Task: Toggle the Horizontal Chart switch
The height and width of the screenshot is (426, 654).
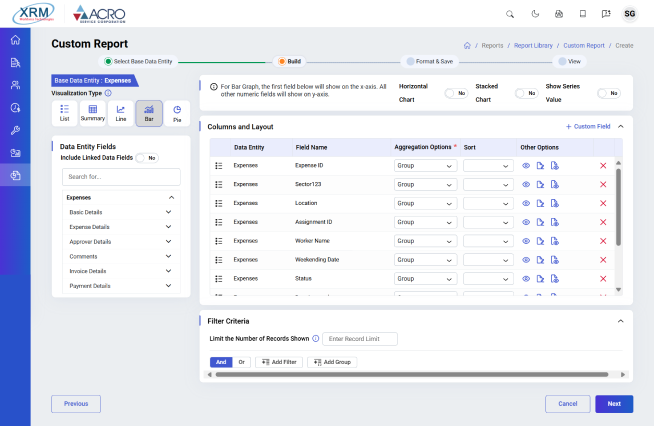Action: tap(456, 93)
